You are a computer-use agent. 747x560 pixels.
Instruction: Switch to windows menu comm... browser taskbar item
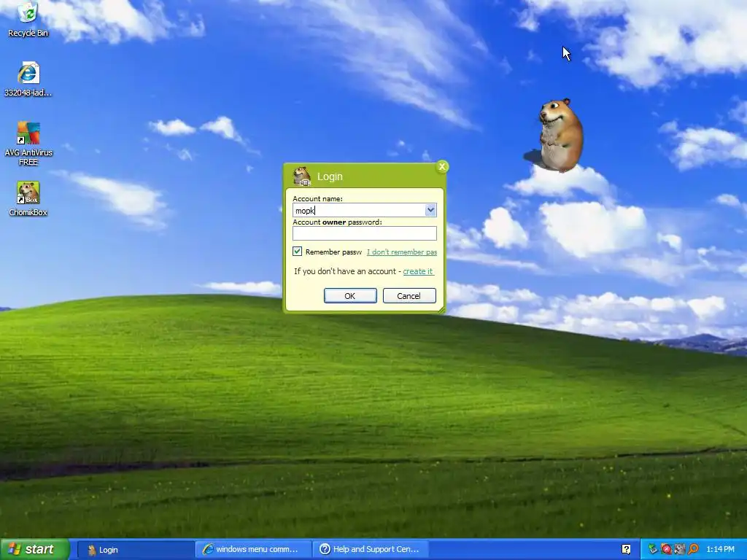(x=253, y=550)
